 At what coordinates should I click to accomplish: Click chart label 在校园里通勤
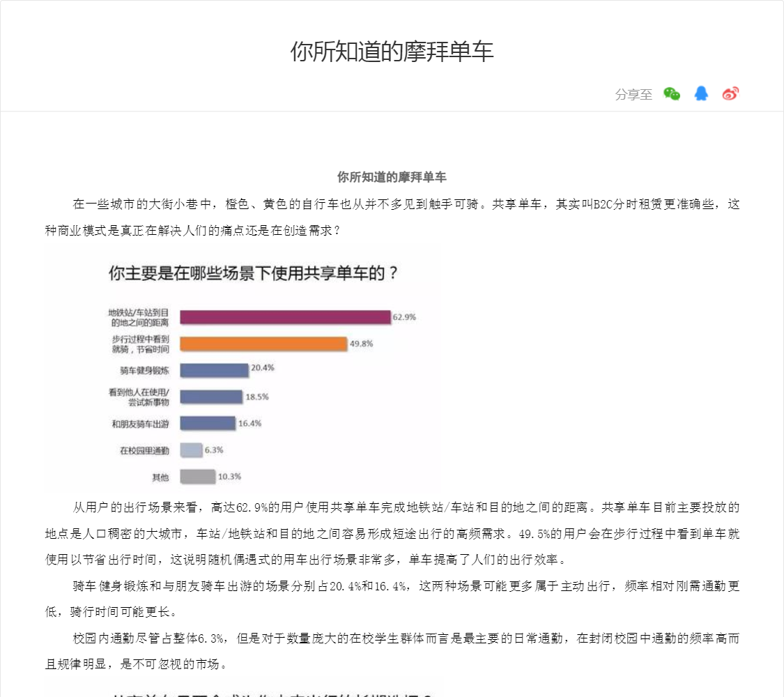[x=144, y=450]
